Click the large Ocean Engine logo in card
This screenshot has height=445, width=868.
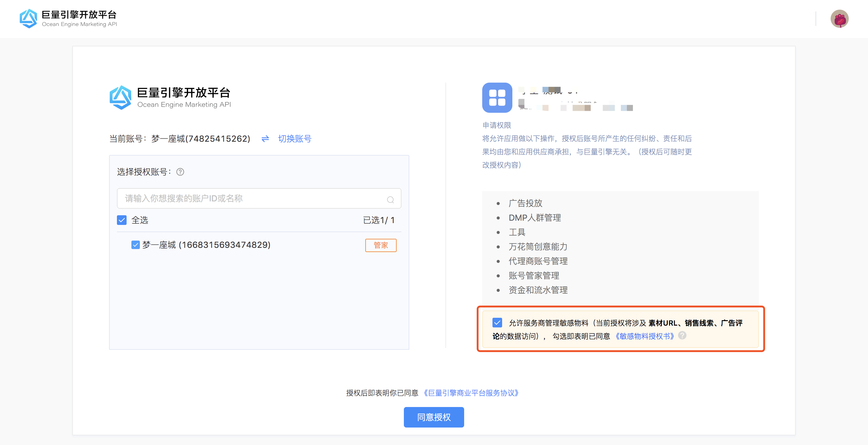coord(170,97)
